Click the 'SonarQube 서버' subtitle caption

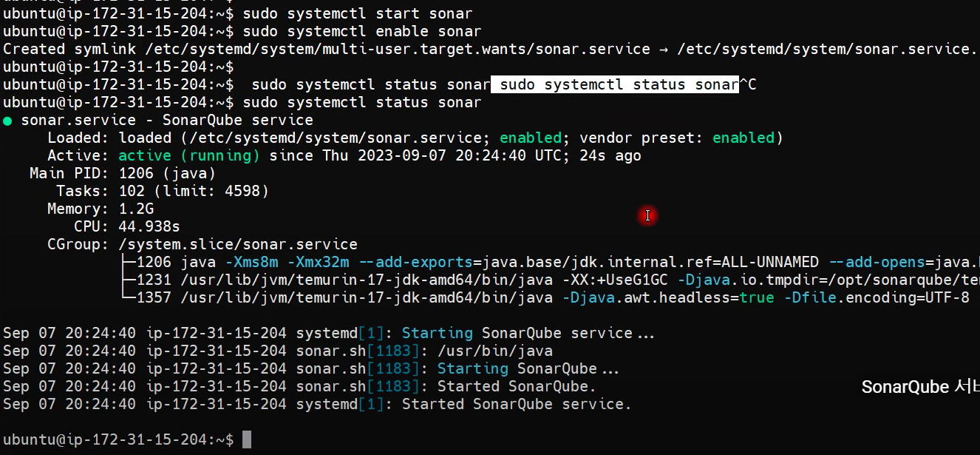[921, 387]
